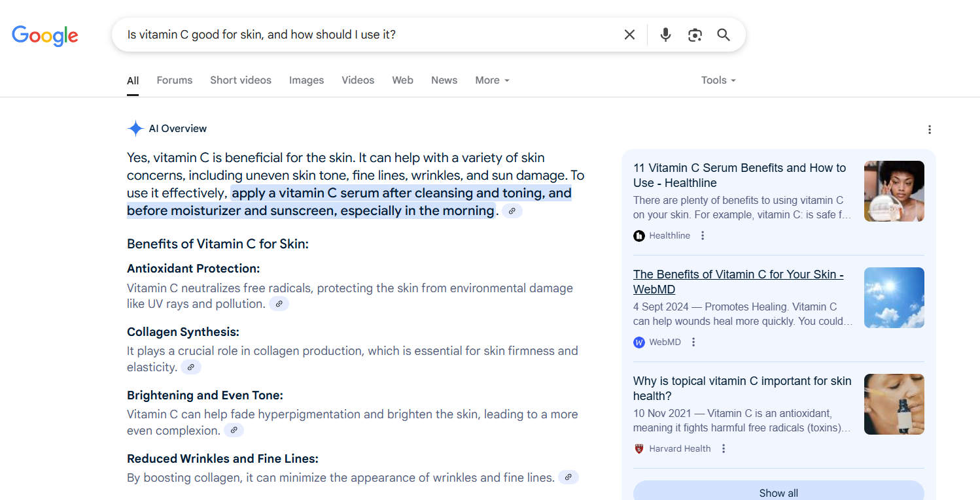980x500 pixels.
Task: Open the three-dot options next to Healthline
Action: click(x=702, y=235)
